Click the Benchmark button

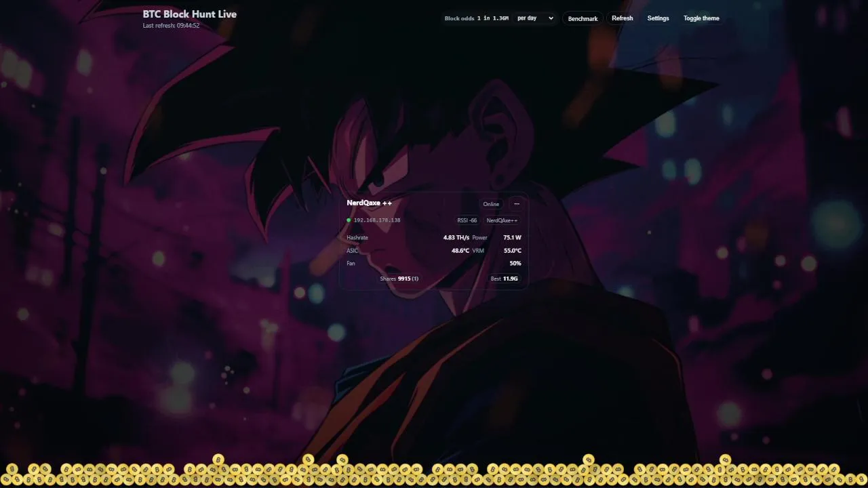coord(583,18)
